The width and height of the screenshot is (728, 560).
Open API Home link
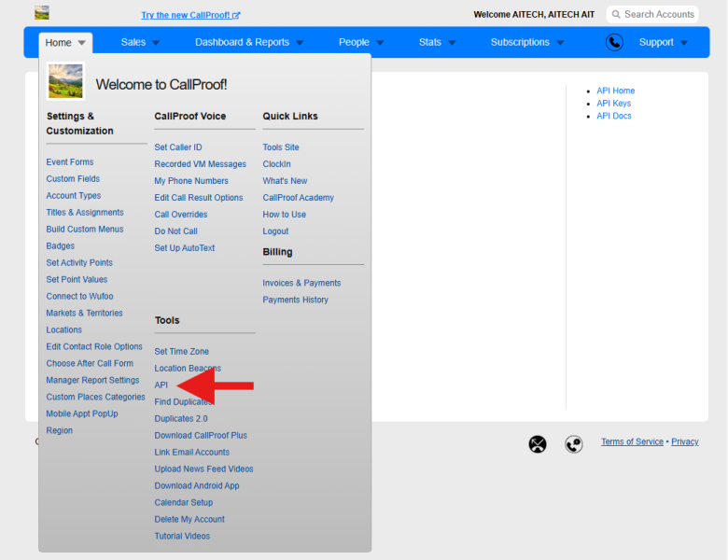(615, 91)
